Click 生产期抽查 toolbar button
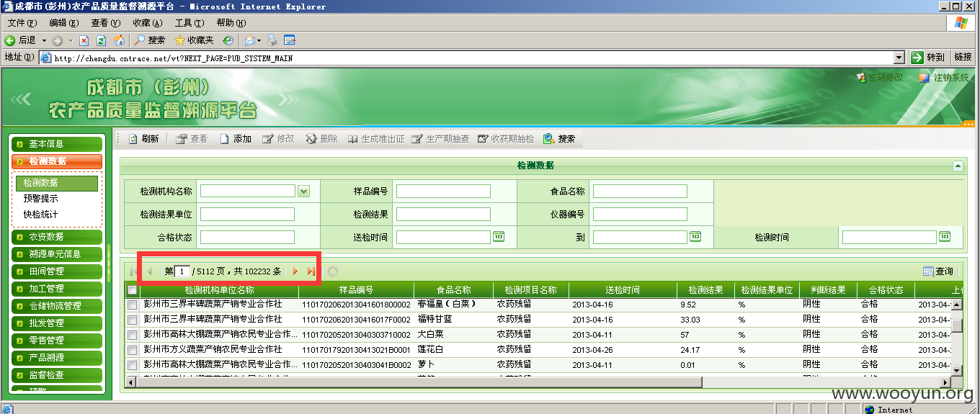This screenshot has width=980, height=414. [x=440, y=139]
